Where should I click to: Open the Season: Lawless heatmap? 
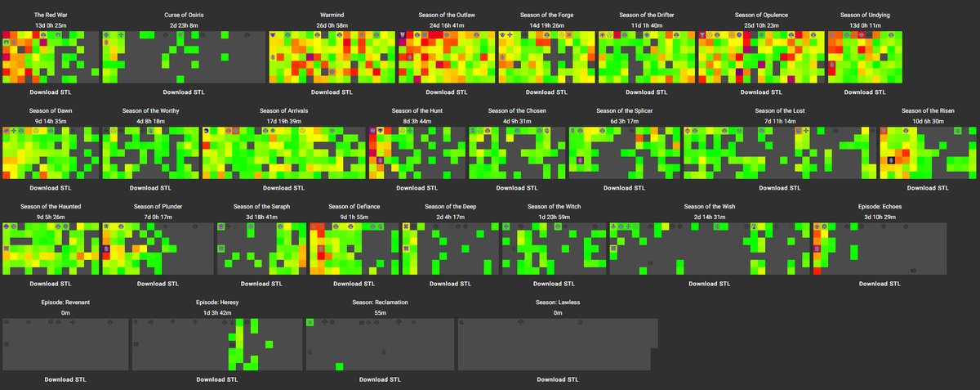point(558,344)
